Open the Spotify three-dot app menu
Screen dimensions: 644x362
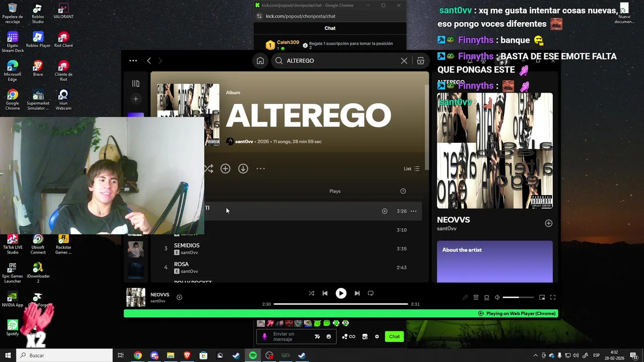pos(133,61)
